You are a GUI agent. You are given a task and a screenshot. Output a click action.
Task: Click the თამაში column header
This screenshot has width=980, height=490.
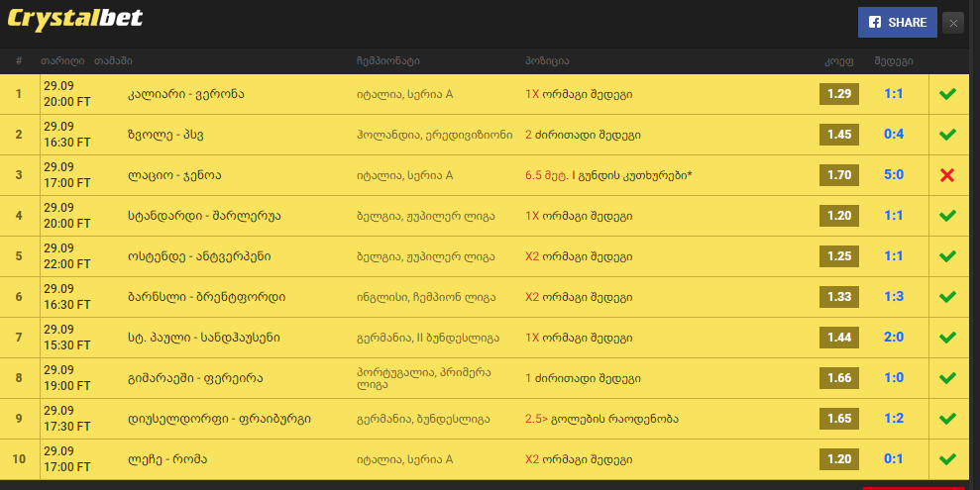click(113, 61)
